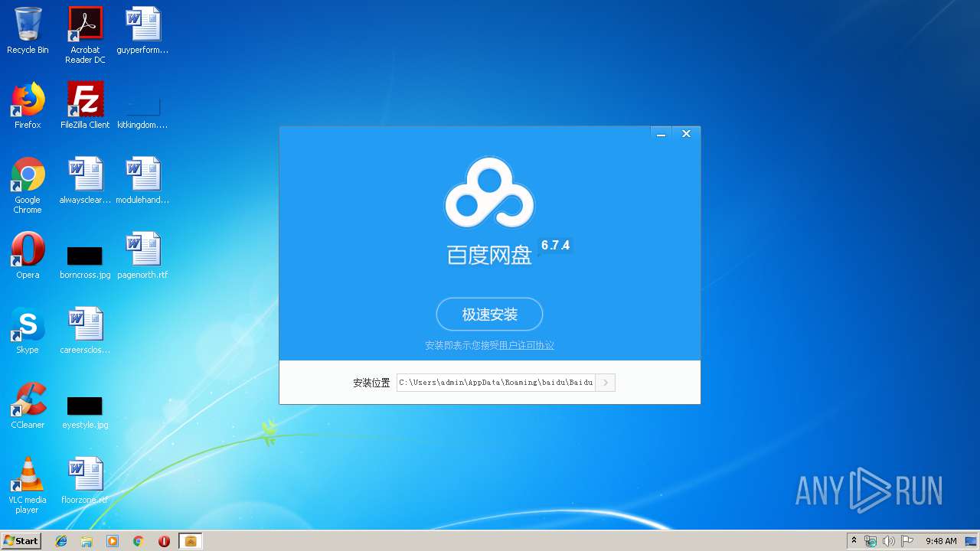Click the Show desktop button

(972, 541)
